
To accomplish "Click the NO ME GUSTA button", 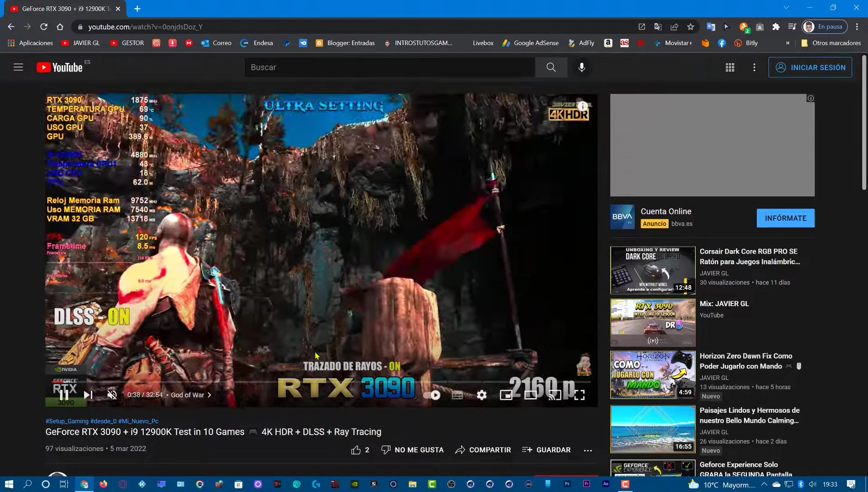I will pos(412,450).
